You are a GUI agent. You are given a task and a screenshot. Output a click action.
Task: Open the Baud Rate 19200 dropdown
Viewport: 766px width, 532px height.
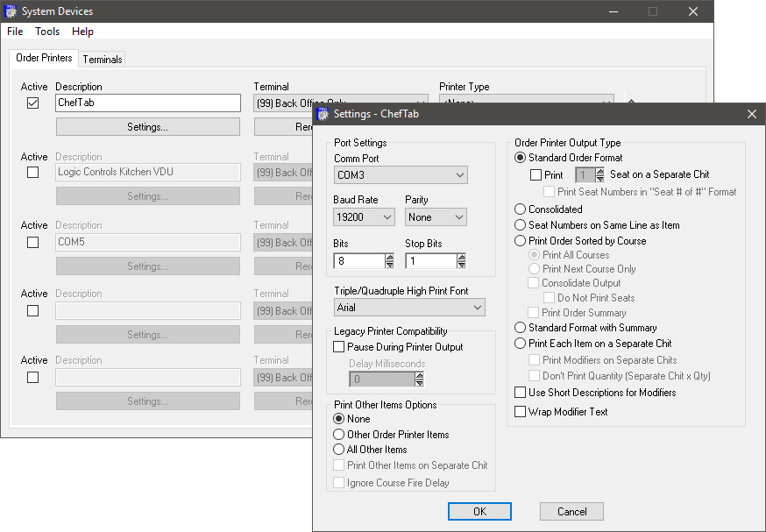point(364,216)
